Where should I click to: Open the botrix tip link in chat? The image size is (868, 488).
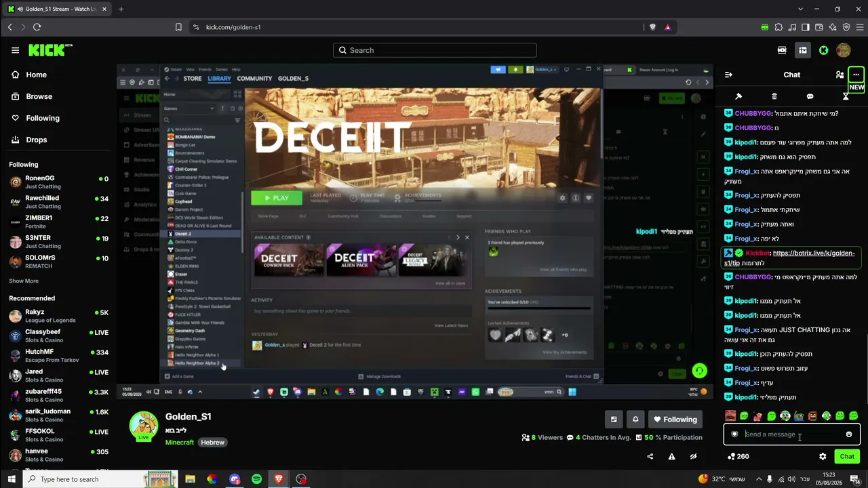[789, 258]
